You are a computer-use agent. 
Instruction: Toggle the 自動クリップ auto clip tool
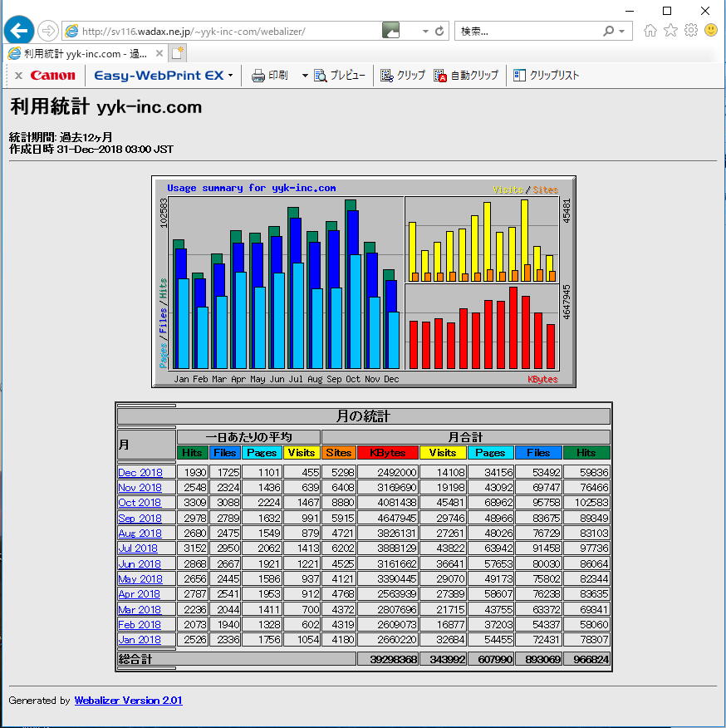tap(466, 76)
